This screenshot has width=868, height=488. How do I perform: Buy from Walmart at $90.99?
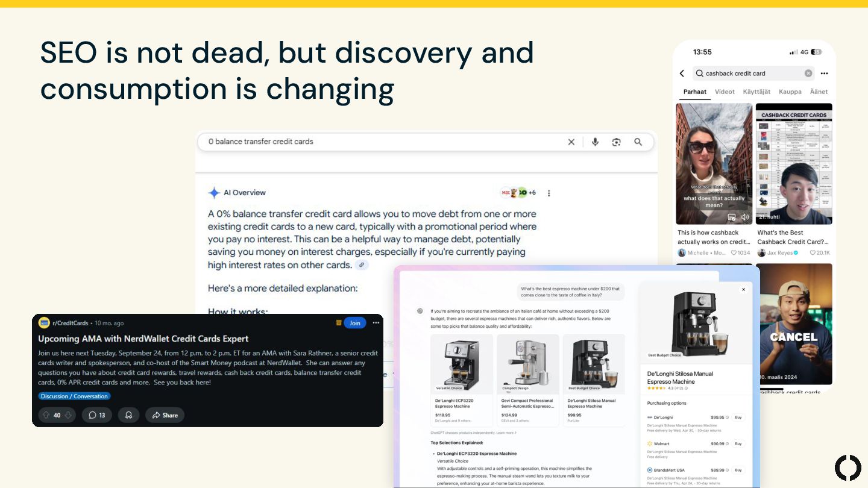coord(738,443)
